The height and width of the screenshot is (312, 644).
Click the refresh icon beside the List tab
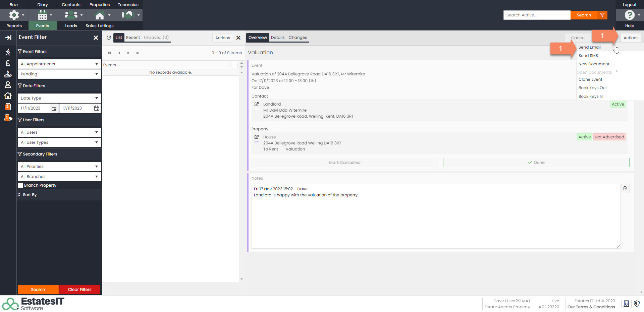(109, 38)
